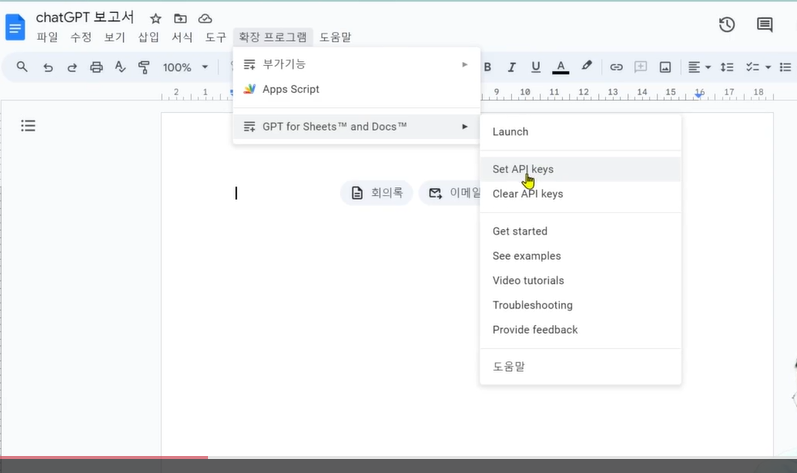Choose Clear API keys
The height and width of the screenshot is (473, 797).
(x=580, y=194)
